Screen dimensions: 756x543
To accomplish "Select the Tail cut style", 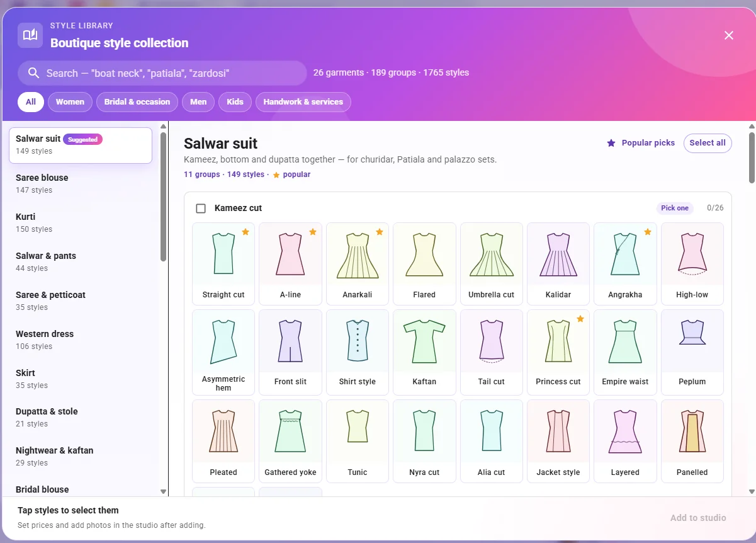I will [x=491, y=352].
